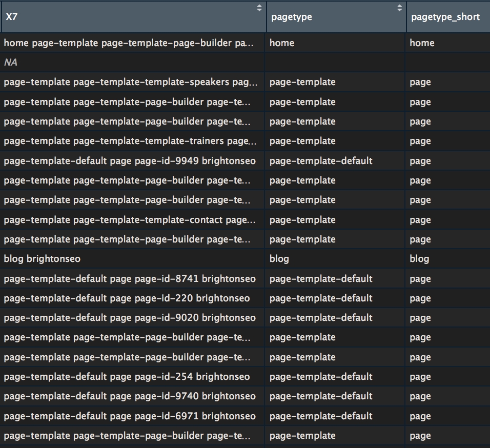Click the template-contact row in X7
This screenshot has height=448, width=490.
(130, 220)
